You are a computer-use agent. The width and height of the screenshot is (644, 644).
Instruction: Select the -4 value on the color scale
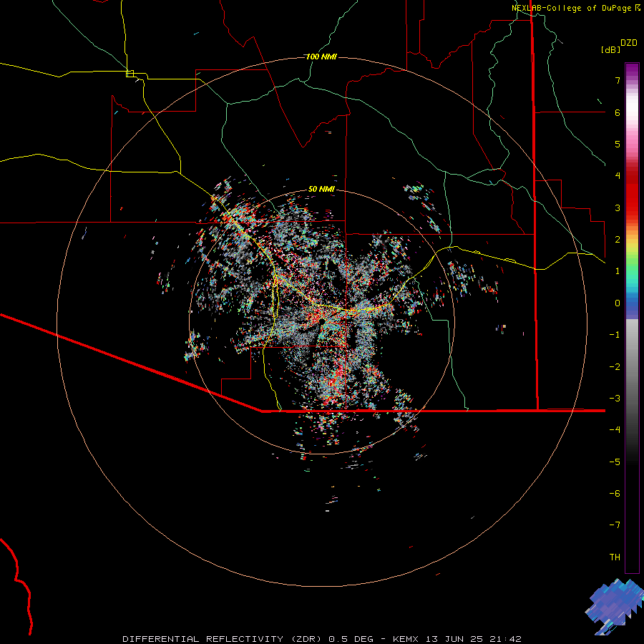click(x=615, y=430)
